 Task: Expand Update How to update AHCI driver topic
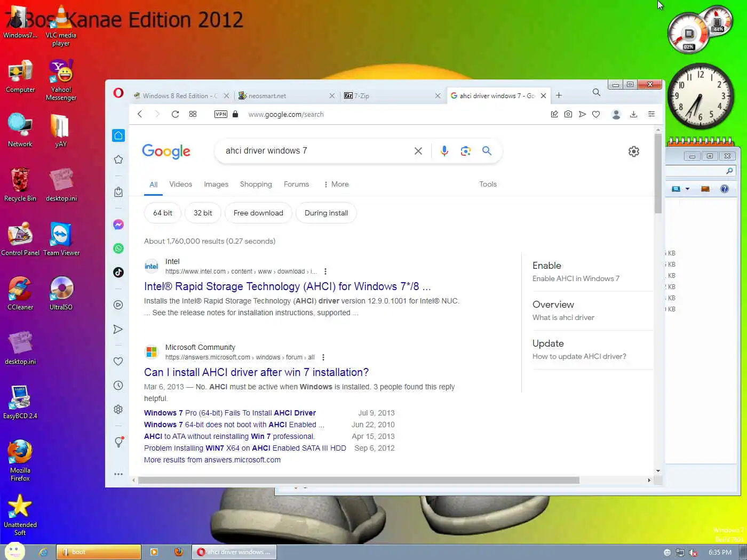click(592, 349)
